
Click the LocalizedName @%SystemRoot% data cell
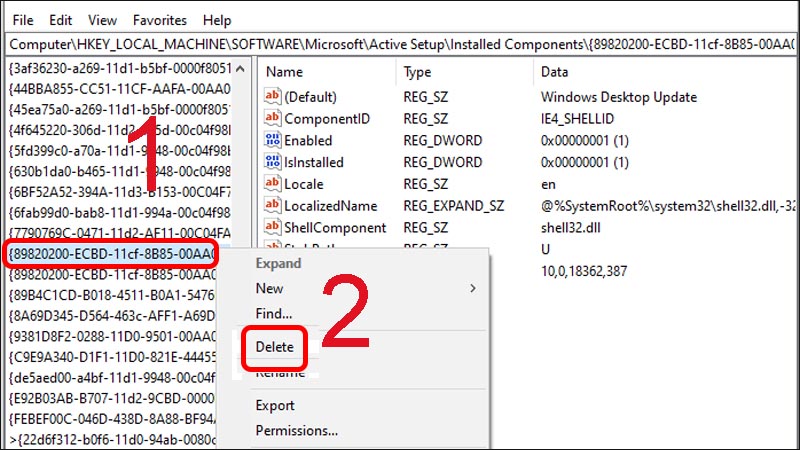[668, 206]
